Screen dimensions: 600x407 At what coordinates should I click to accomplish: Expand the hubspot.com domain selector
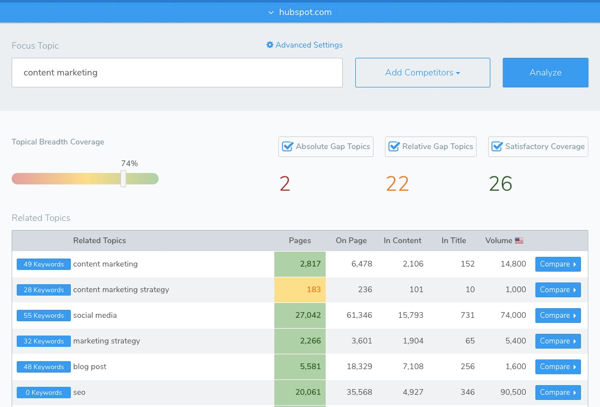300,12
